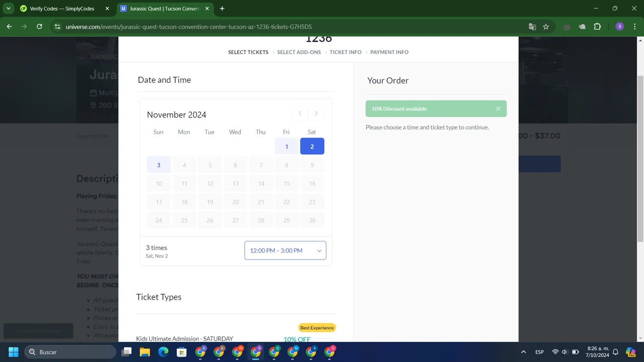Click the Buscar taskbar search box

(x=70, y=352)
